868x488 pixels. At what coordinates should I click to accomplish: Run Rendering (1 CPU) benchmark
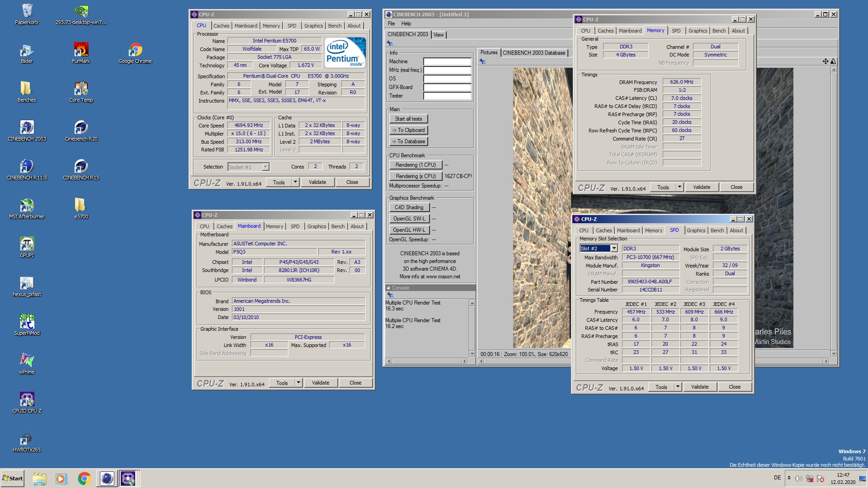point(415,165)
